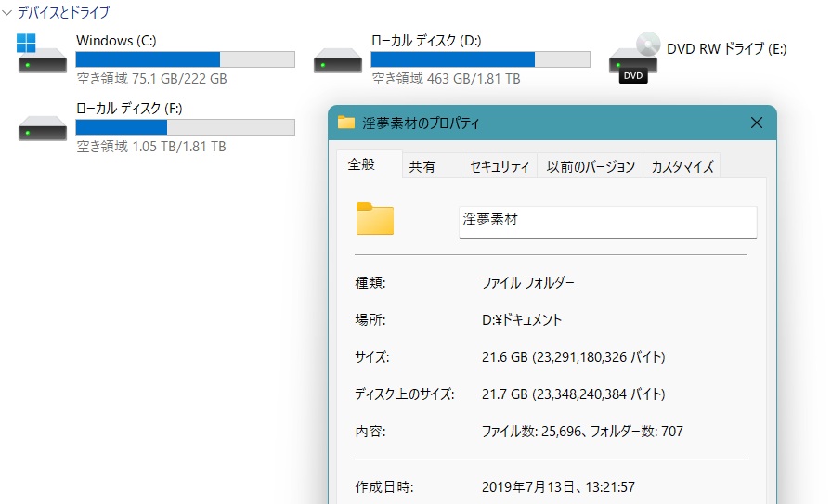Viewport: 832px width, 504px height.
Task: Click the F: drive storage usage bar
Action: point(185,127)
